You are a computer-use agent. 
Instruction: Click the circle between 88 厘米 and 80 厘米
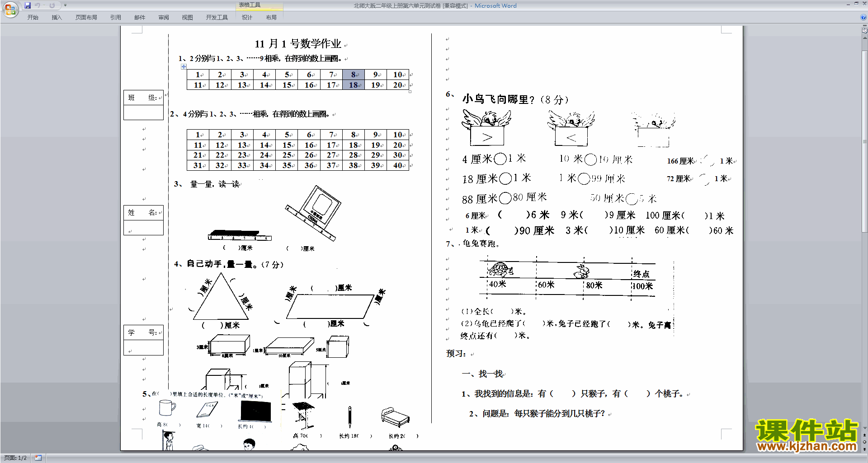point(505,198)
